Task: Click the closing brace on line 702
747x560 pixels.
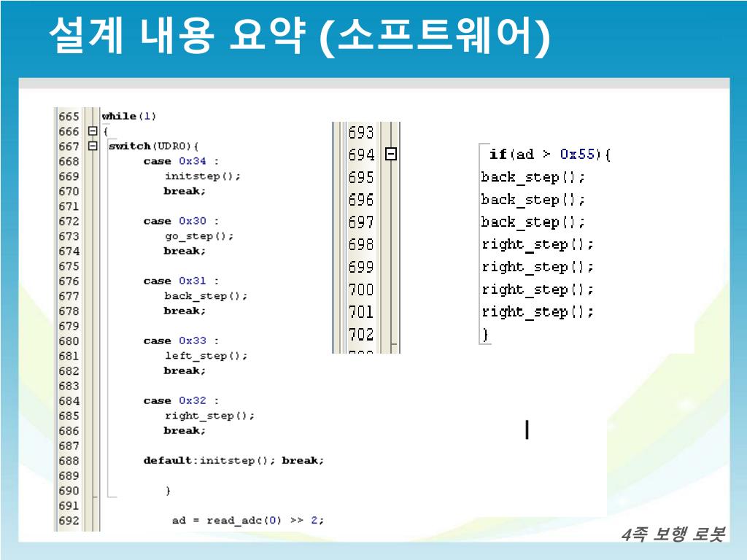Action: 485,334
